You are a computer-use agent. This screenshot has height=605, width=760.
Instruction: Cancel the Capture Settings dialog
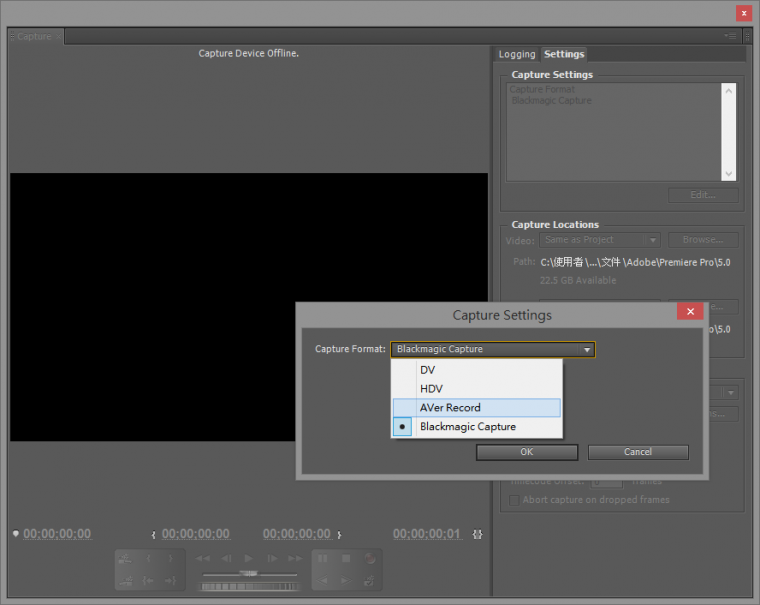click(638, 452)
